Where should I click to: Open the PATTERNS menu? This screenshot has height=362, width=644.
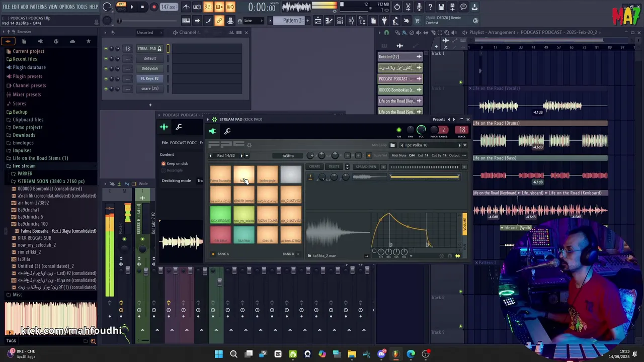tap(38, 7)
